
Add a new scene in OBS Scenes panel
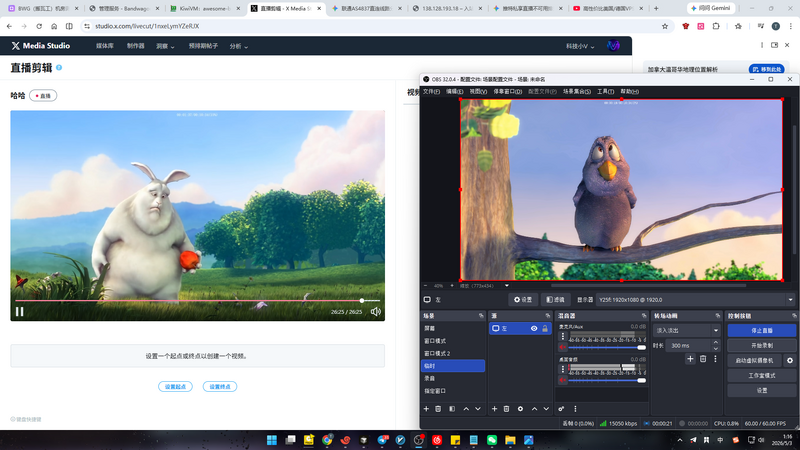pyautogui.click(x=426, y=409)
